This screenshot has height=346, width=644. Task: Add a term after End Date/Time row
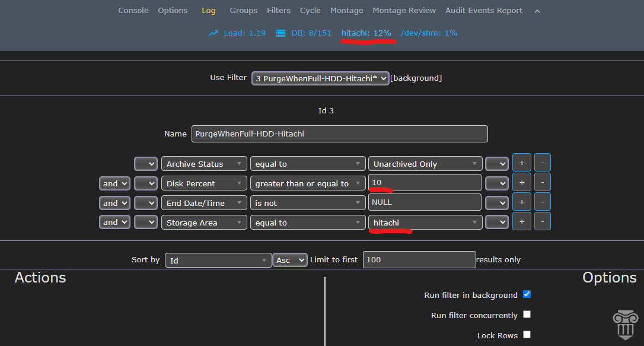click(x=522, y=202)
